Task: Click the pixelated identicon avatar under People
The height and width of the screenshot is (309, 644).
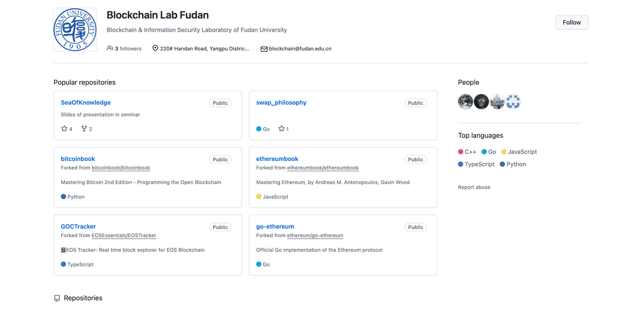Action: click(513, 101)
